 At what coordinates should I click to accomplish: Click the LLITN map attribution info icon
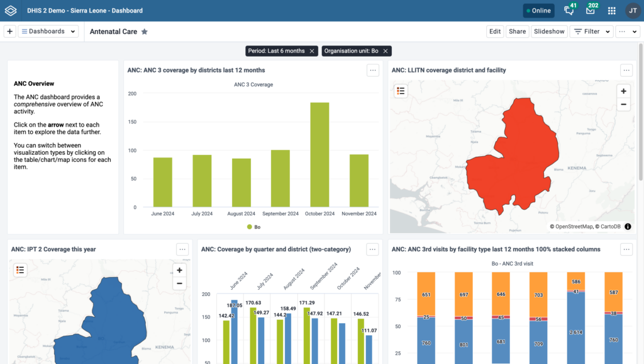click(x=628, y=227)
